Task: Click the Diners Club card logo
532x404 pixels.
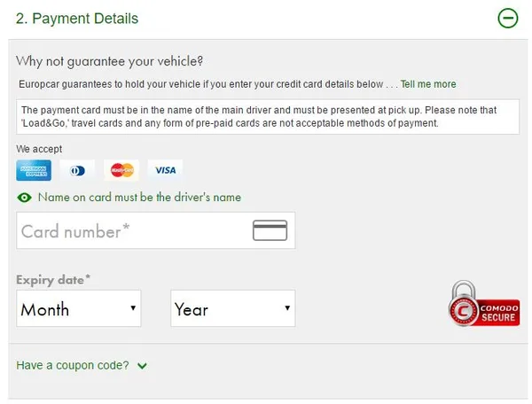Action: click(78, 170)
